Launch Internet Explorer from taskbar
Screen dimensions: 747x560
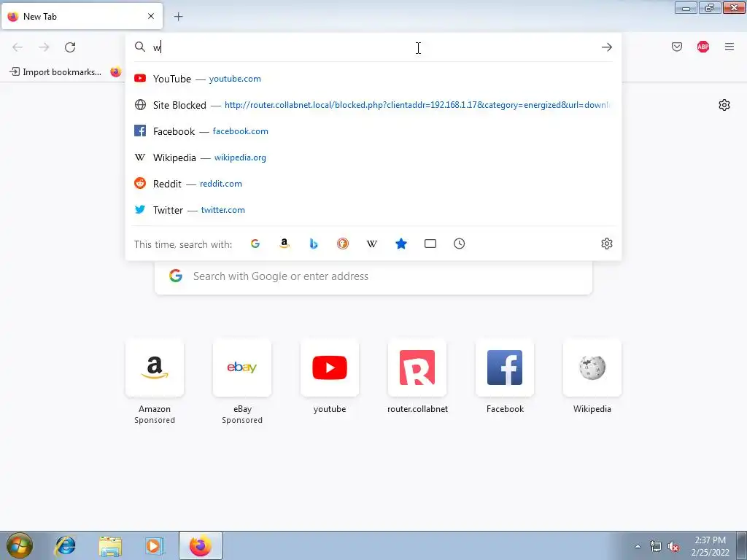coord(65,545)
